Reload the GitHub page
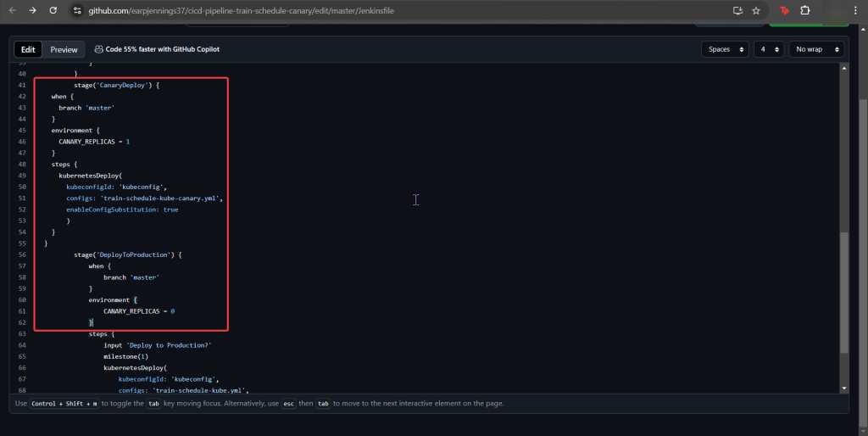The height and width of the screenshot is (436, 868). pos(53,10)
